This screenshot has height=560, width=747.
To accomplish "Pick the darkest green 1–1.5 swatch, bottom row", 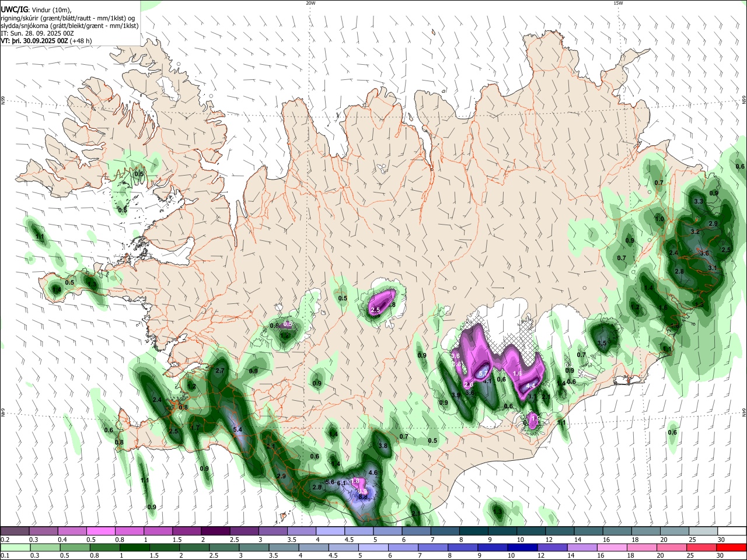I will pos(135,548).
